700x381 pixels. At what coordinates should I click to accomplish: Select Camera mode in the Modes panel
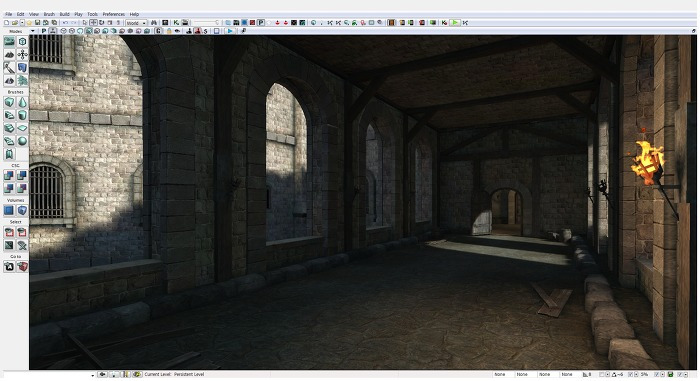point(9,42)
